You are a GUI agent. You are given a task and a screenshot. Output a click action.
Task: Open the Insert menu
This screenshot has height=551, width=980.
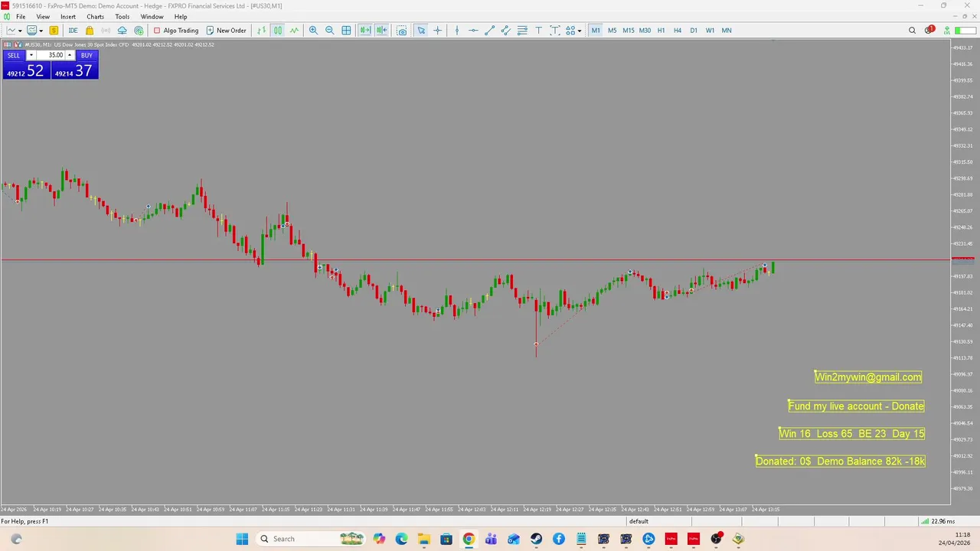click(x=68, y=17)
